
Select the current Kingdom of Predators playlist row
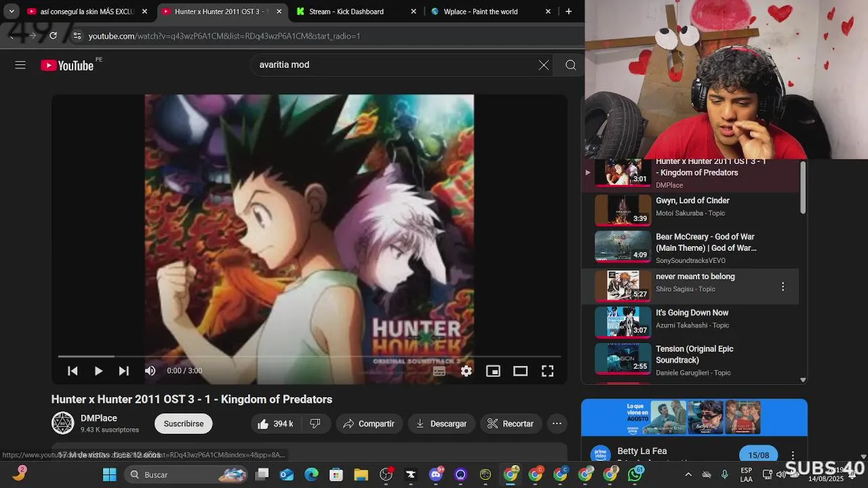tap(690, 175)
